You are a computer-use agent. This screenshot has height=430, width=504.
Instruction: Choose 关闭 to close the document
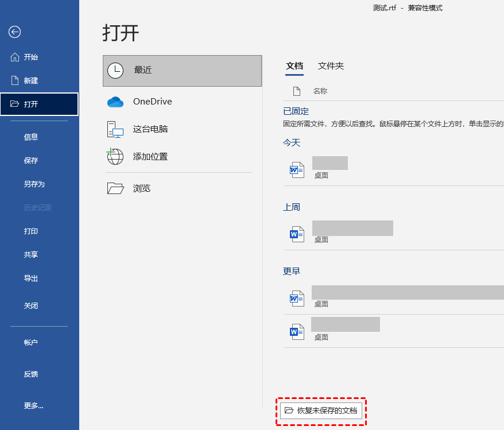pos(31,305)
